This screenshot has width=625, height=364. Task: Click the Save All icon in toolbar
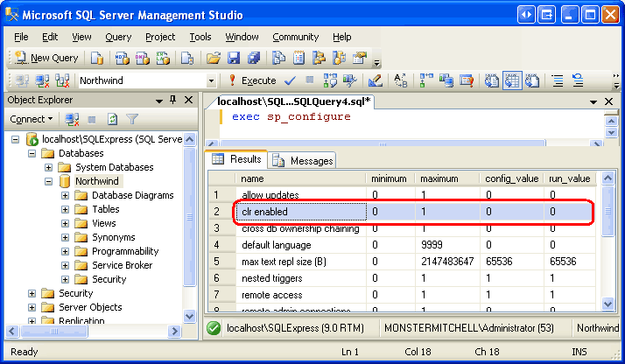pos(253,58)
